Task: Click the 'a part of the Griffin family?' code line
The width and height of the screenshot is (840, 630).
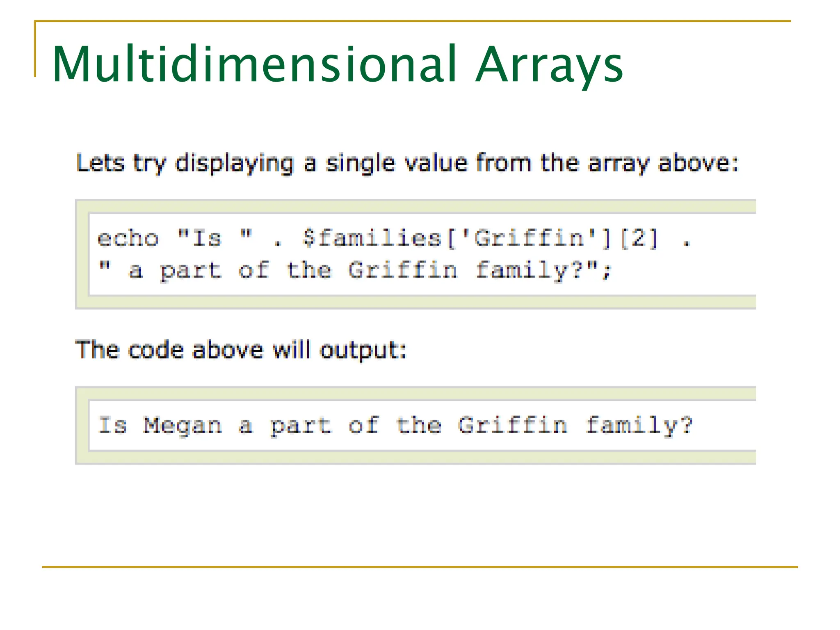Action: tap(355, 271)
